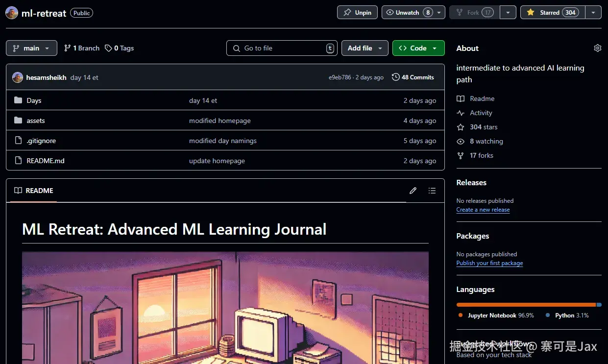Open the Releases section heading
608x364 pixels.
(x=471, y=183)
